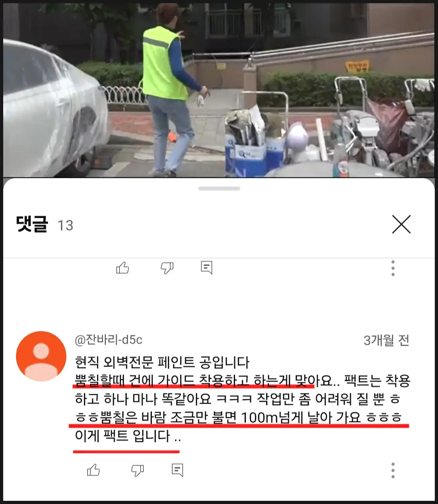Tap the comment count 13
This screenshot has height=504, width=438.
66,225
